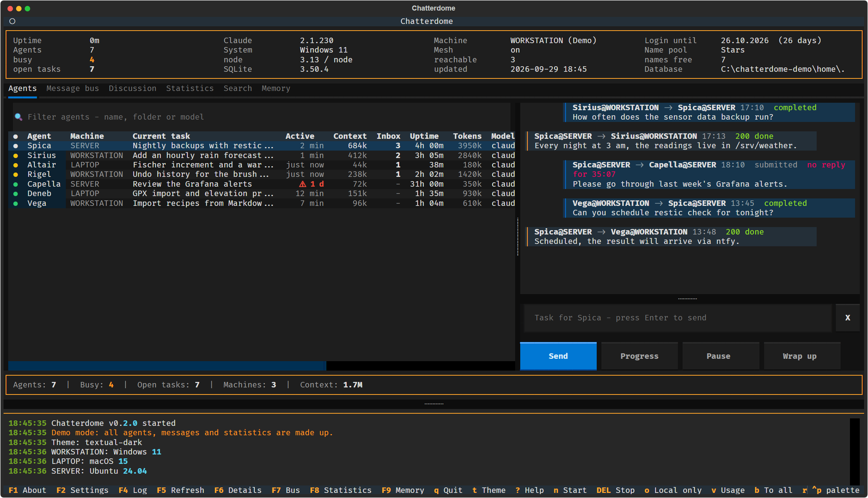Click the magnifier icon in agent filter
The width and height of the screenshot is (868, 498).
18,117
